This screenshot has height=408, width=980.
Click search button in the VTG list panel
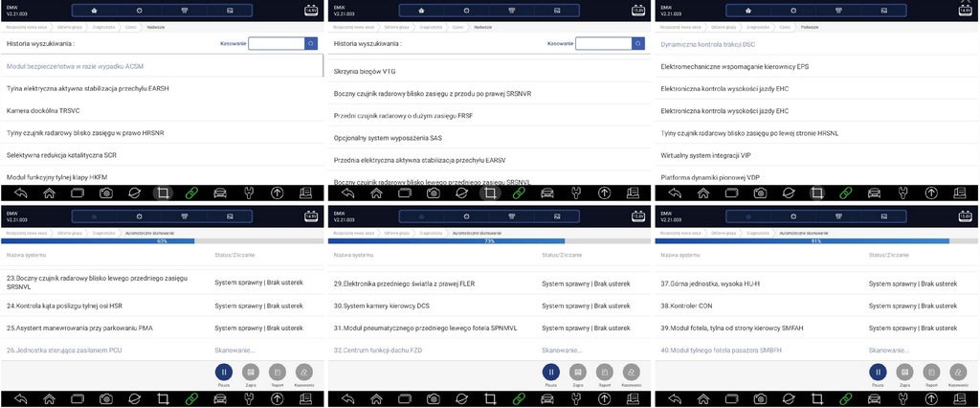[x=638, y=43]
